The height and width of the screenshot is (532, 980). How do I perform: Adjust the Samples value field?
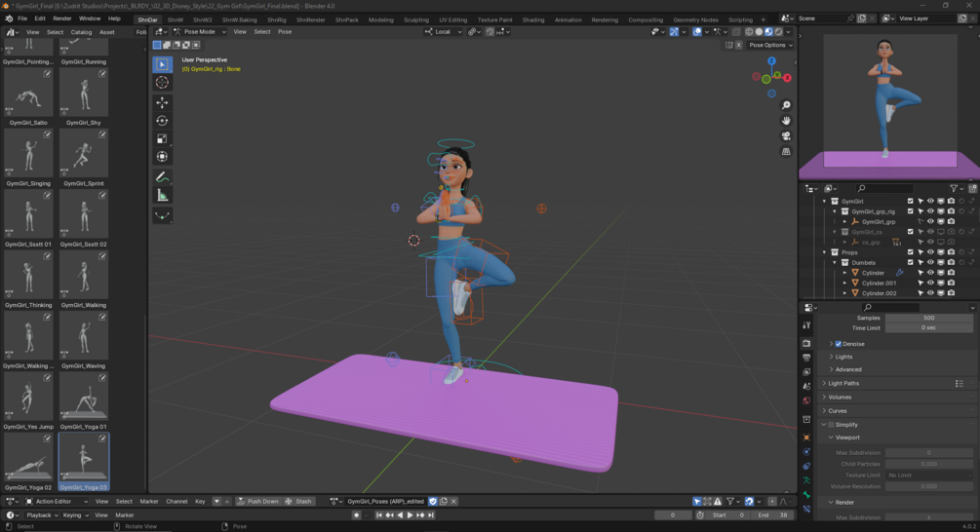pos(928,318)
